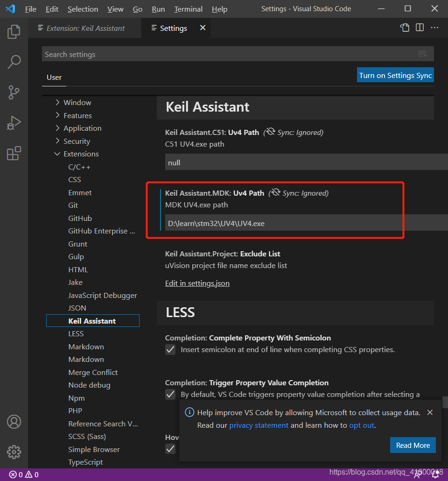This screenshot has width=448, height=481.
Task: Clear settings search filter icon
Action: point(422,54)
